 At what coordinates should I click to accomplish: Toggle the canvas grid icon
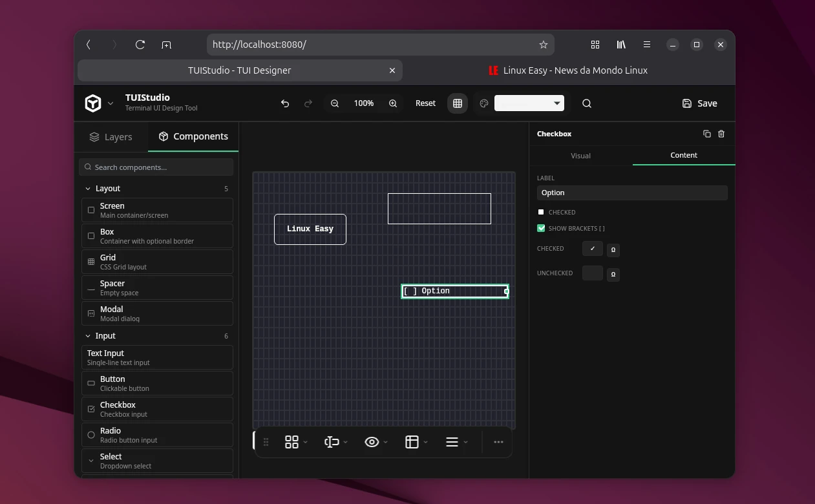pos(458,103)
